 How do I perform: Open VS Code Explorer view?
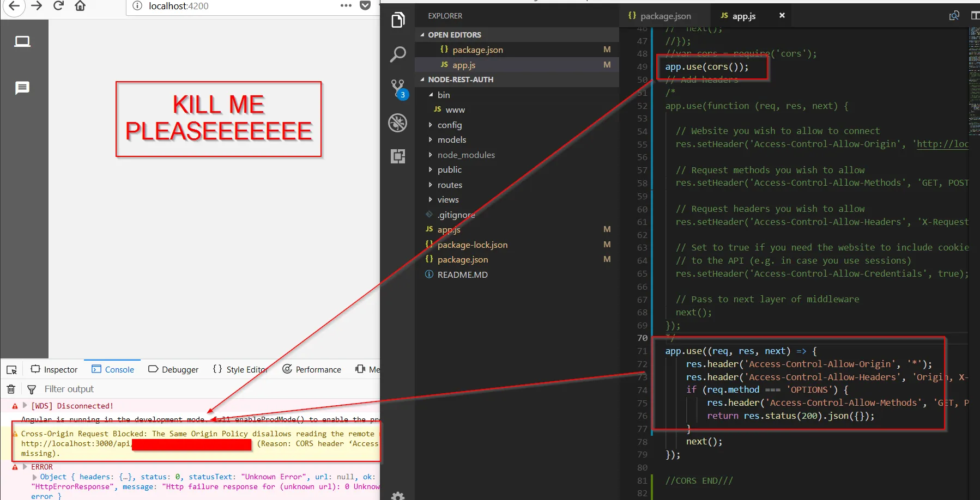398,20
